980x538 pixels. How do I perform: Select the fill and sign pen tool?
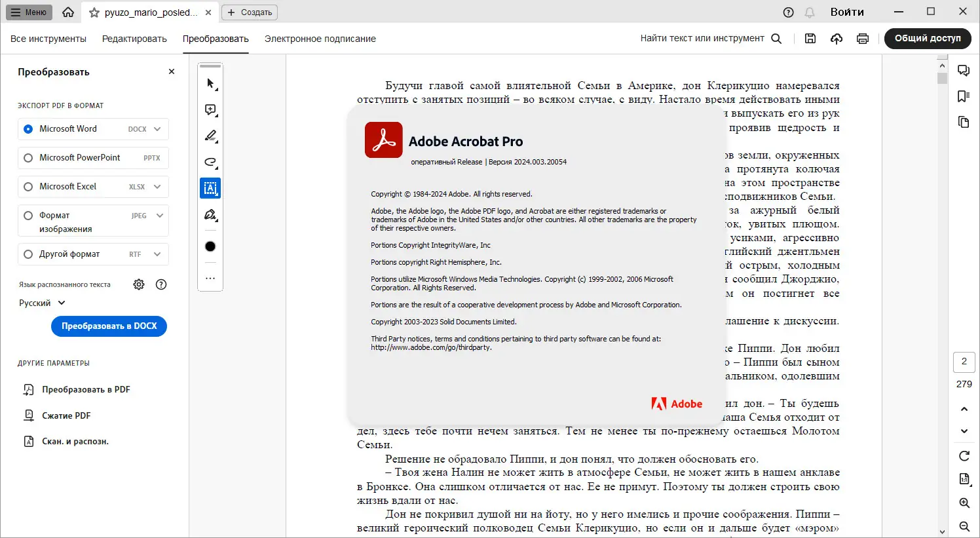click(210, 215)
